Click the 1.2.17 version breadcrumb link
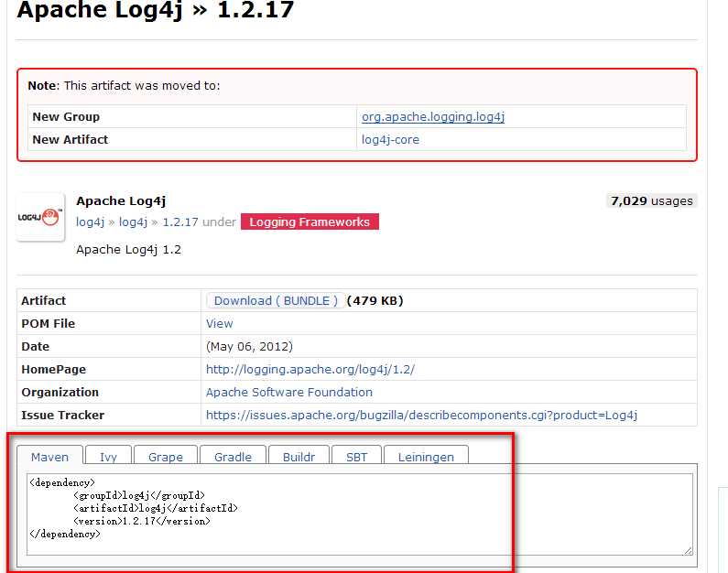This screenshot has width=728, height=573. pos(180,222)
